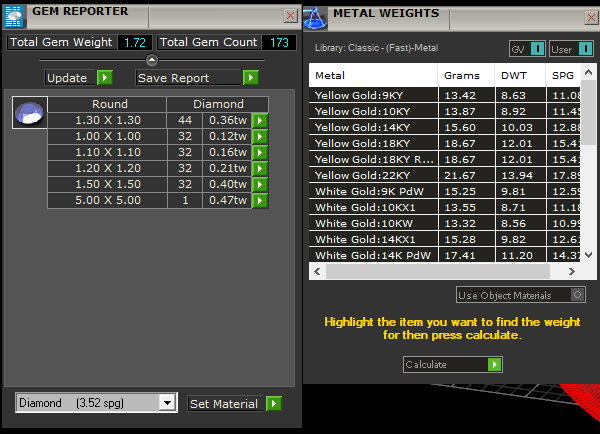Expand the Update button arrow
The width and height of the screenshot is (600, 434).
pos(104,78)
